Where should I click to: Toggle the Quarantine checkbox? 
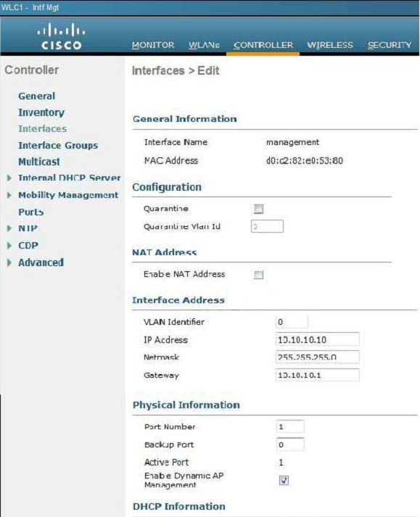(258, 209)
